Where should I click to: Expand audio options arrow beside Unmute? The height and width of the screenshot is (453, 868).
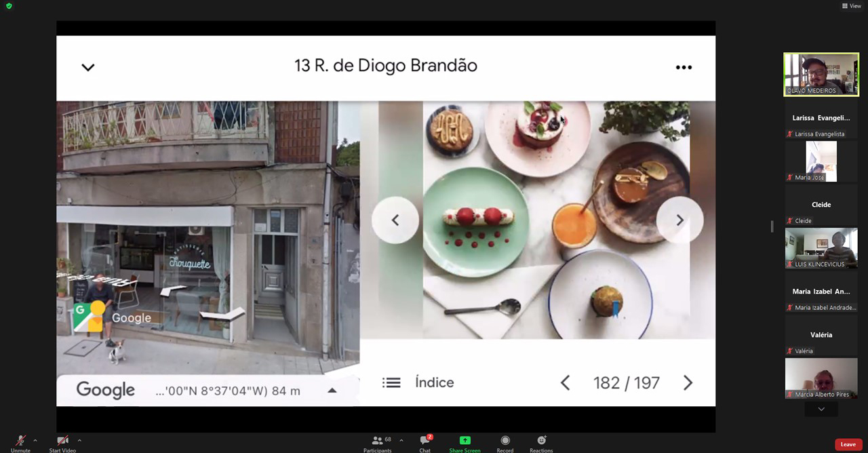(x=35, y=440)
